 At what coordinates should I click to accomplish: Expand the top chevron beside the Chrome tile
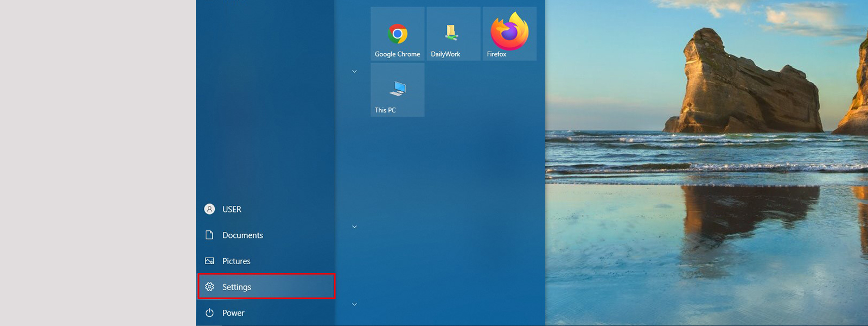pyautogui.click(x=354, y=71)
